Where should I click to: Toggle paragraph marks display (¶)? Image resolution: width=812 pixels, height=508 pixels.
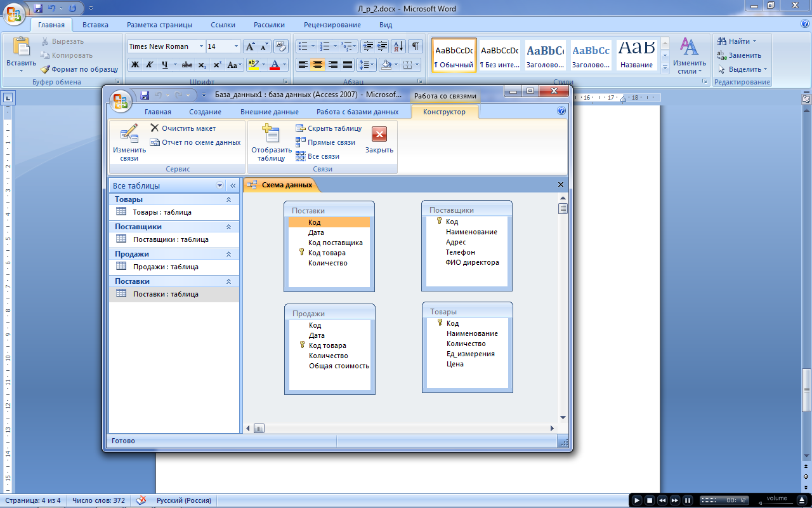(416, 46)
